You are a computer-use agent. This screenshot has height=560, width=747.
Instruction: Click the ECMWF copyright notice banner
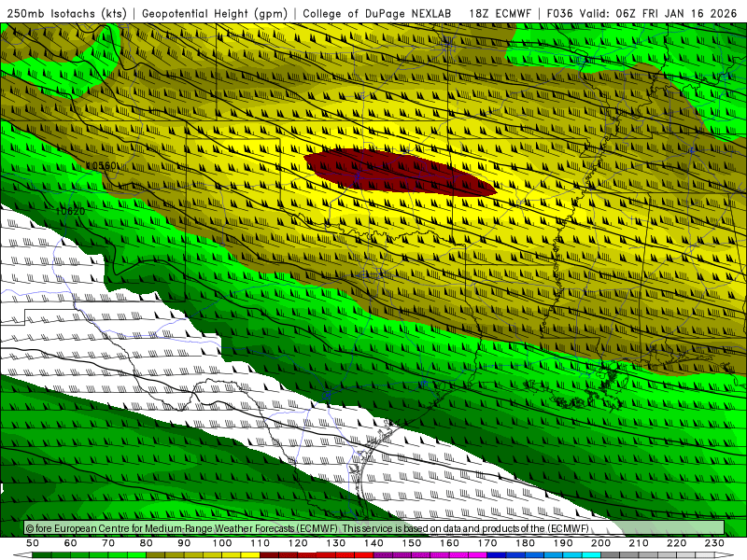374,528
